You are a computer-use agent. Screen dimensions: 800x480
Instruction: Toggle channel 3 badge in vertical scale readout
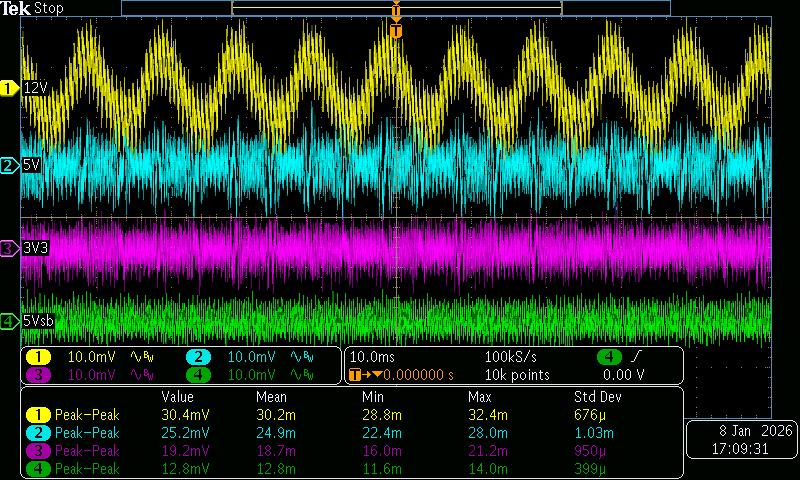[x=38, y=375]
